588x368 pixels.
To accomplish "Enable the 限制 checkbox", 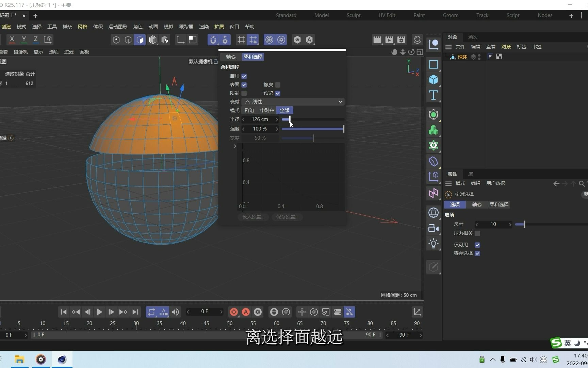I will pos(244,93).
